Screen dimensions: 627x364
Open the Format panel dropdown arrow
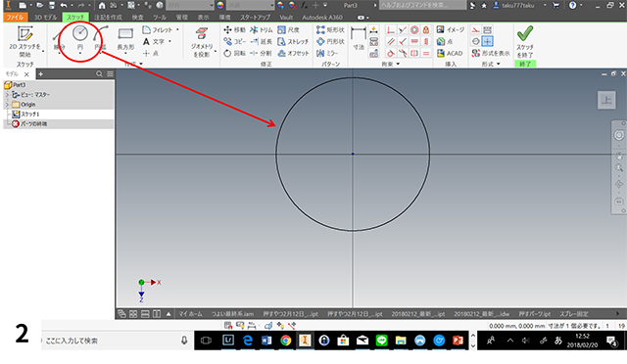[499, 64]
